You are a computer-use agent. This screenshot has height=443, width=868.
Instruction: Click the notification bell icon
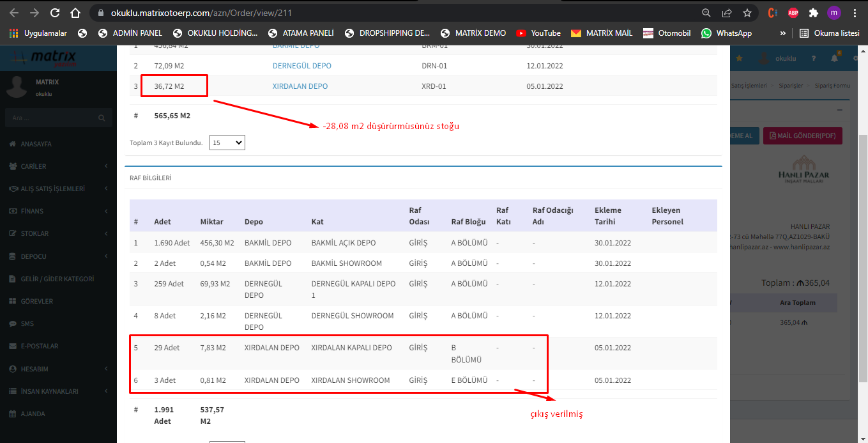pyautogui.click(x=834, y=58)
